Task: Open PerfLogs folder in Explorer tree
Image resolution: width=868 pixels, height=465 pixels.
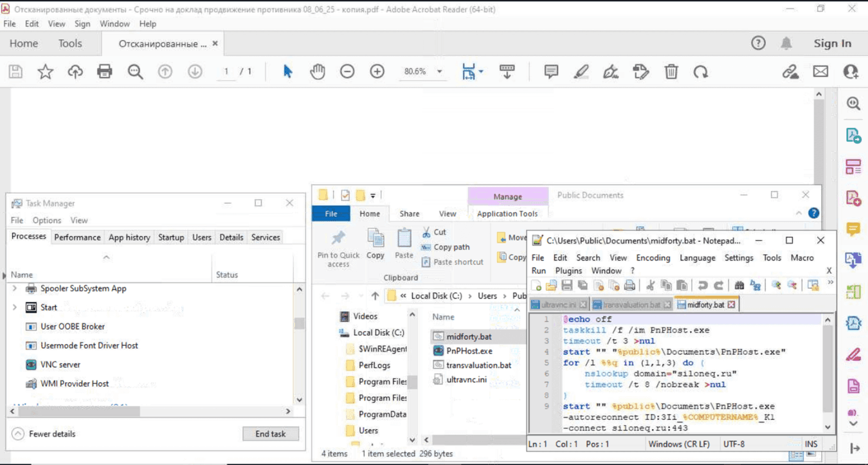Action: [x=374, y=365]
